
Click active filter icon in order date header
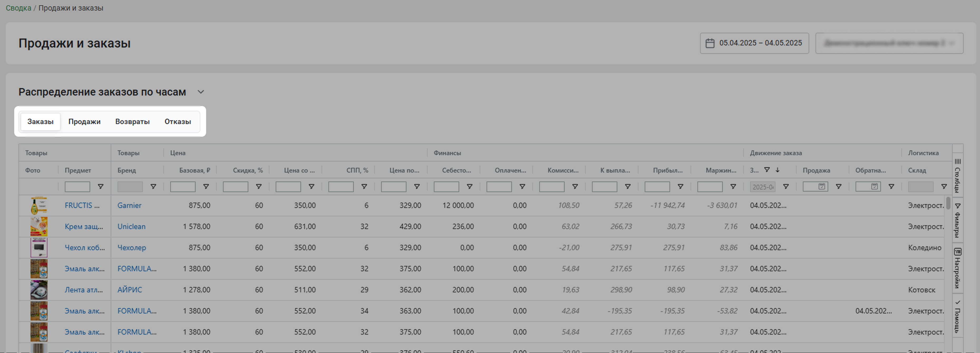[x=767, y=170]
